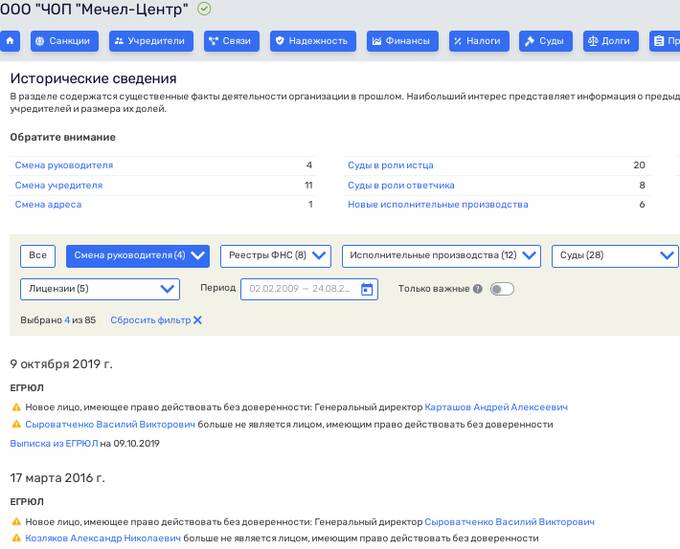Click warning icon beside Карташов new director entry
This screenshot has width=680, height=549.
16,407
